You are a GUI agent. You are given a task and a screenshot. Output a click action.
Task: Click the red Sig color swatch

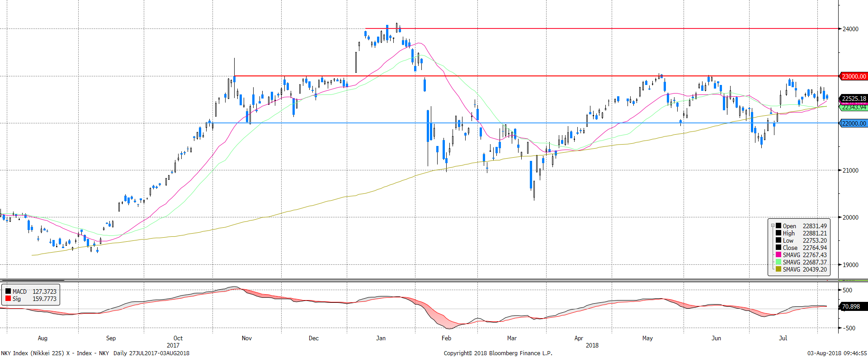click(8, 299)
